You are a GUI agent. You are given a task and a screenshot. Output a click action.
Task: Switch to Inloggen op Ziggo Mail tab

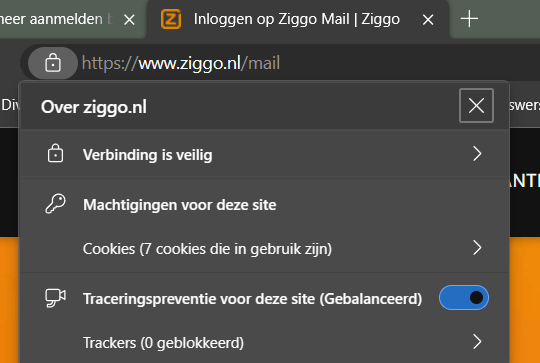click(x=298, y=19)
